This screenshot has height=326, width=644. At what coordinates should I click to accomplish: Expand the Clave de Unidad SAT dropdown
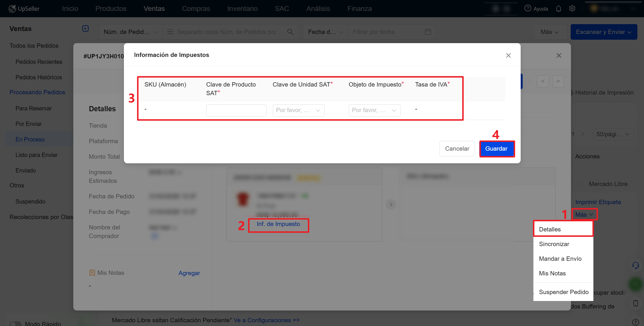[x=298, y=110]
